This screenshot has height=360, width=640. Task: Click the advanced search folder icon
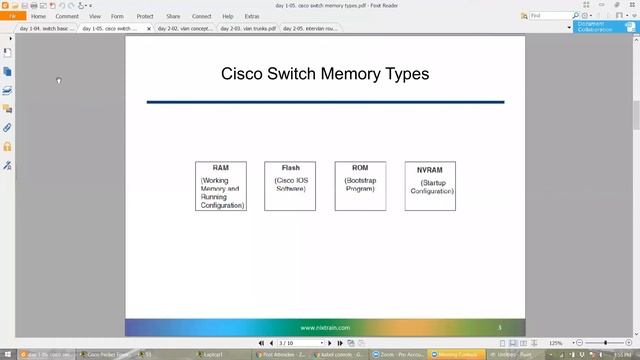(524, 16)
